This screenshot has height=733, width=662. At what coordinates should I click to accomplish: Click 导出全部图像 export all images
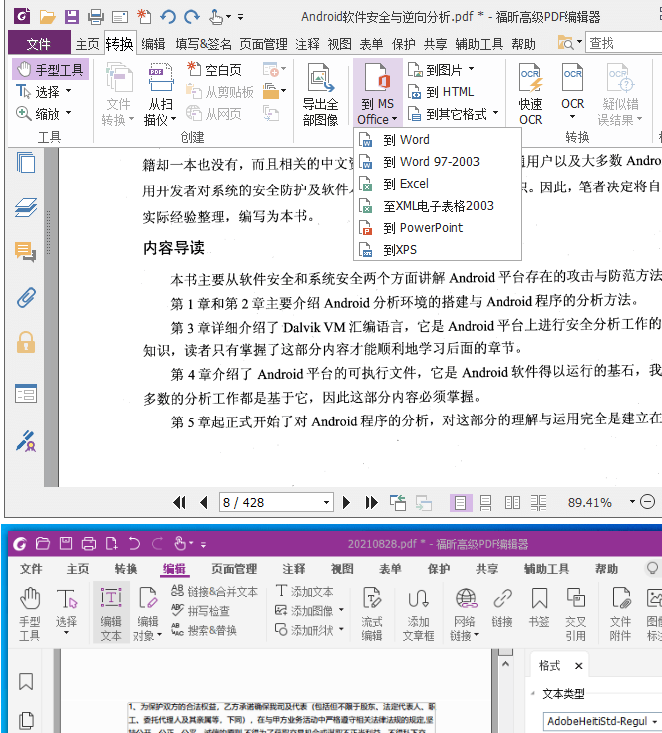(x=320, y=94)
